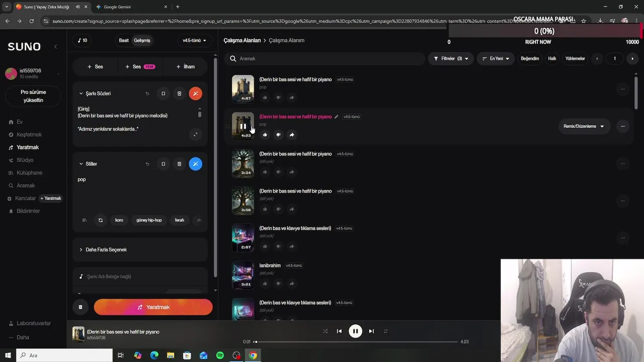Click bookmark icon in Stiller section
Screen dimensions: 644x362
(x=163, y=164)
